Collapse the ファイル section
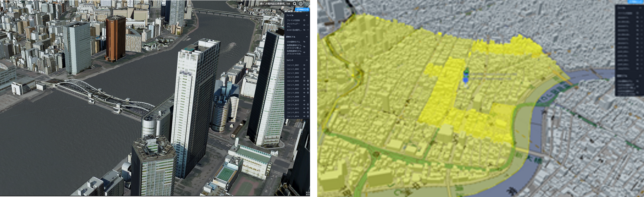This screenshot has height=197, width=644. (307, 15)
